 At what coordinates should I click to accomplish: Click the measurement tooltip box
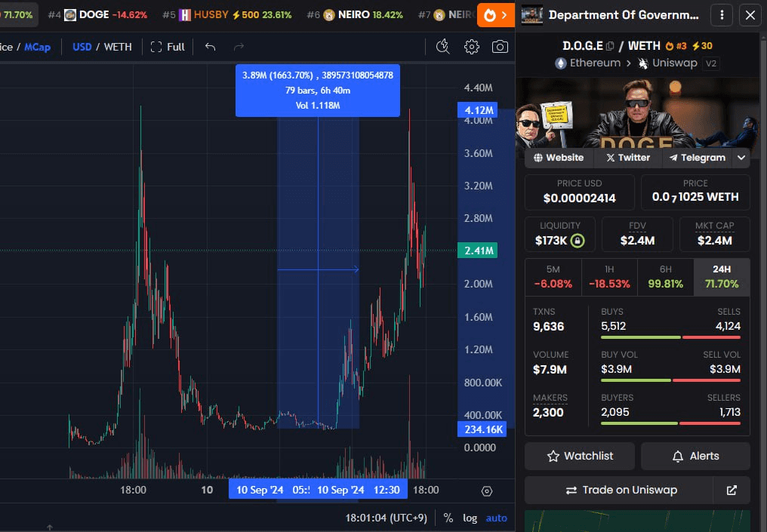coord(318,91)
